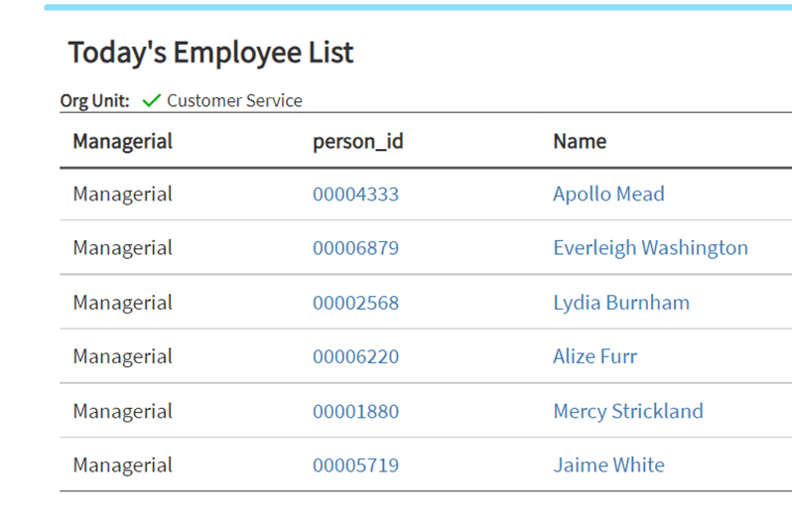Open person ID 00002568 link

355,303
